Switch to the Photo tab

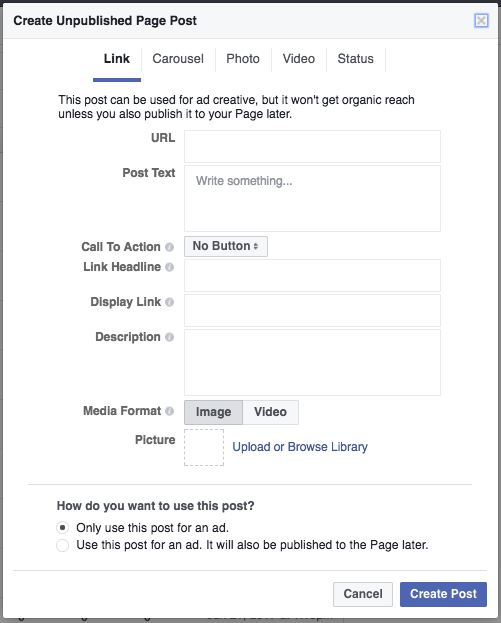pos(243,59)
